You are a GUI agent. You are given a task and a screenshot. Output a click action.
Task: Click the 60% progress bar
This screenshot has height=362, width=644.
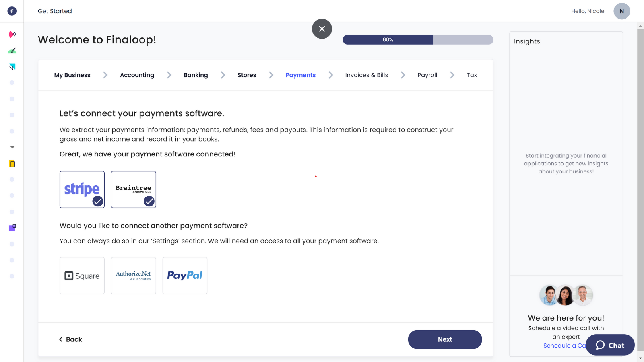click(x=418, y=40)
